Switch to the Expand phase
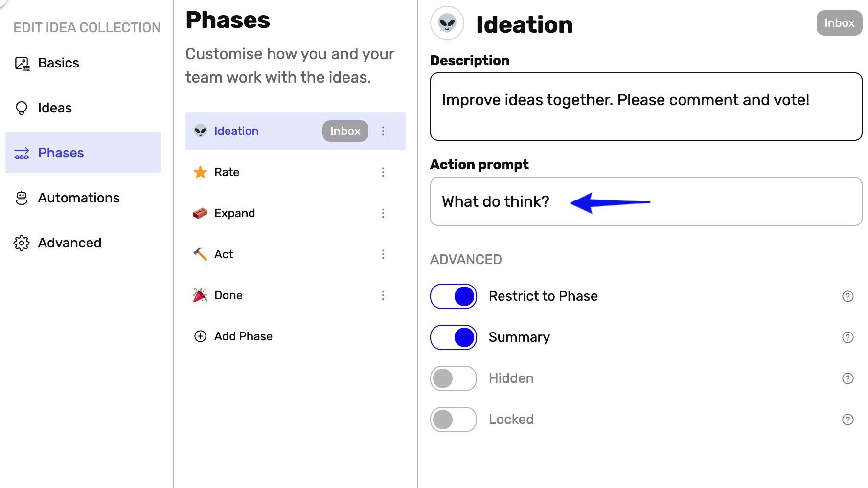The height and width of the screenshot is (488, 868). pos(235,213)
